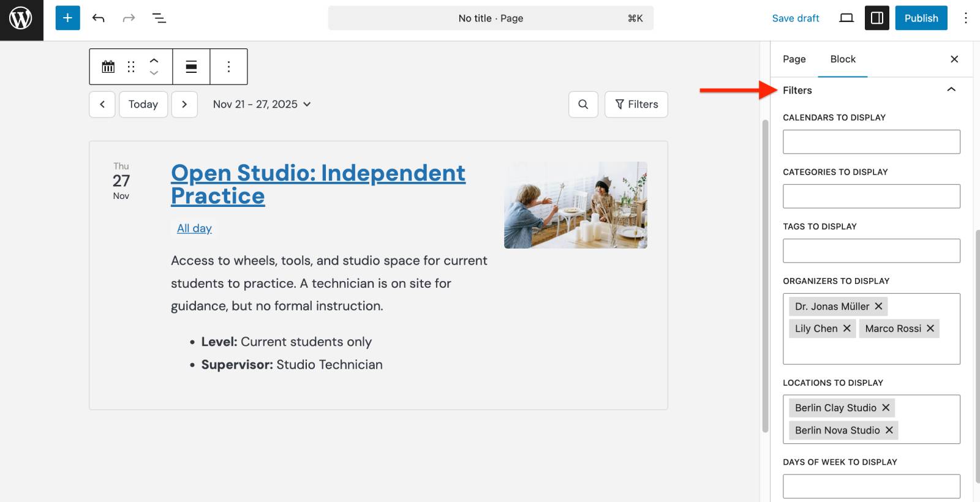Collapse the Filters panel section
Screen dimensions: 980x502
951,90
